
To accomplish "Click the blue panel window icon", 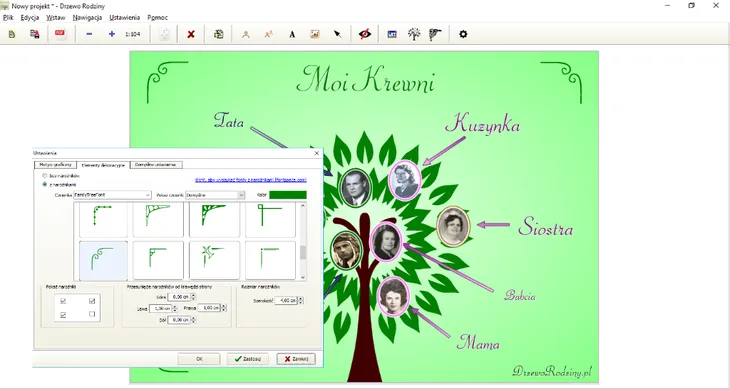I will (392, 34).
